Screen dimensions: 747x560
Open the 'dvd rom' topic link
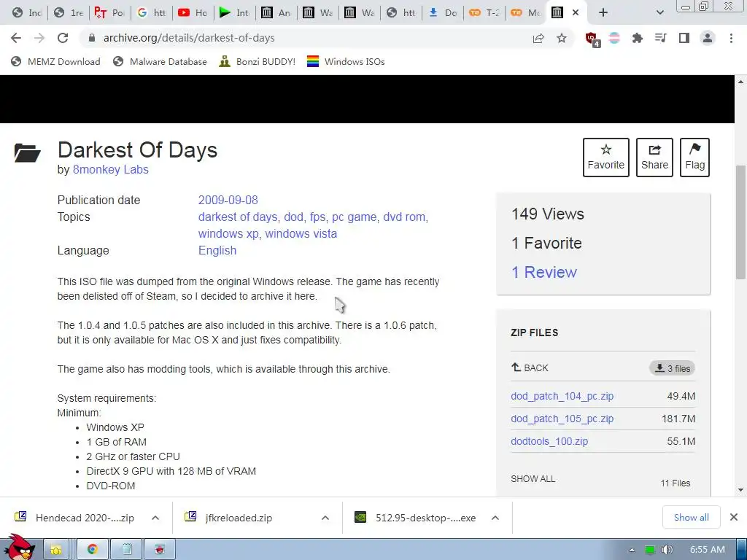tap(404, 217)
